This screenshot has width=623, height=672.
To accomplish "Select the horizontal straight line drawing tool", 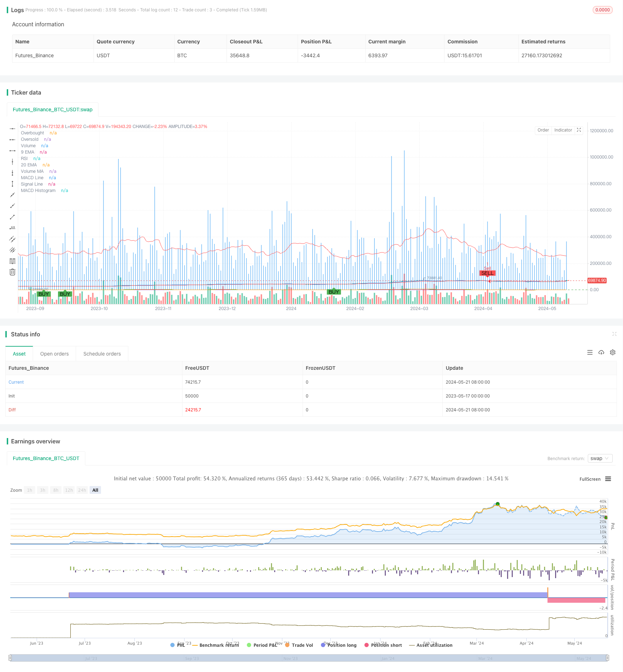I will tap(12, 129).
